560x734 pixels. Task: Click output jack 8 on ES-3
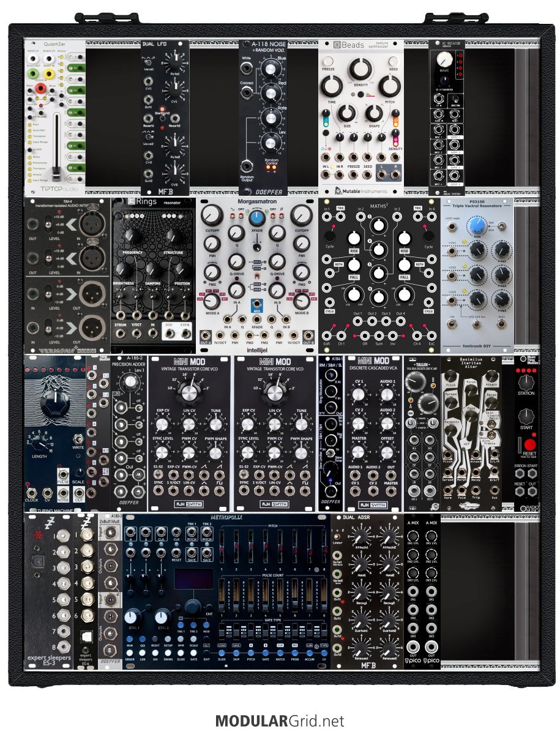(x=62, y=647)
